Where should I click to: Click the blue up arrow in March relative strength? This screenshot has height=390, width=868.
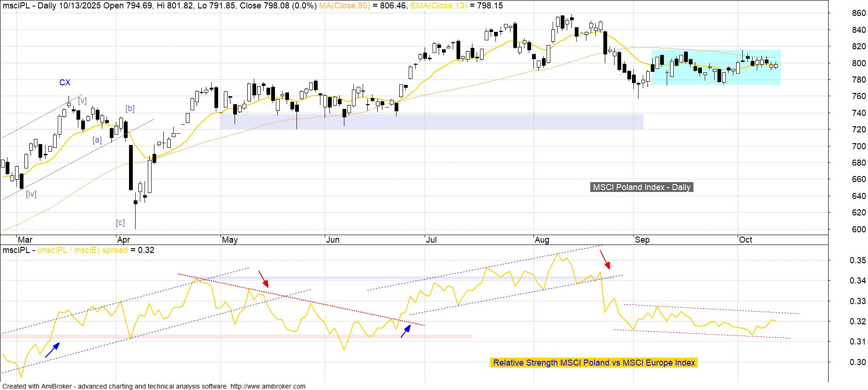[x=53, y=350]
